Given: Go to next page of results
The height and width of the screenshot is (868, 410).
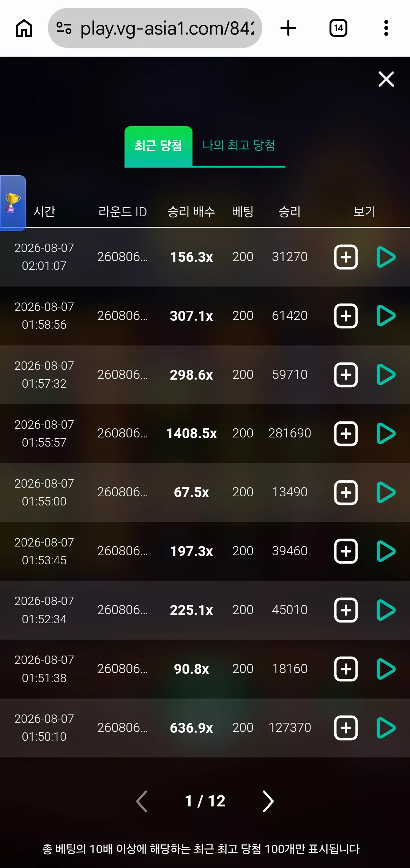Looking at the screenshot, I should coord(268,801).
